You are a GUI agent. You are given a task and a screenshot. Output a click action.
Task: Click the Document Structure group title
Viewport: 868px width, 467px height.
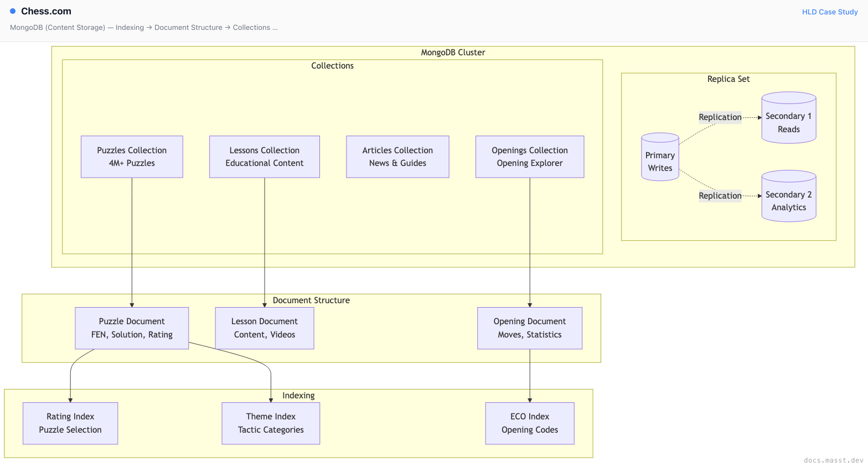311,300
